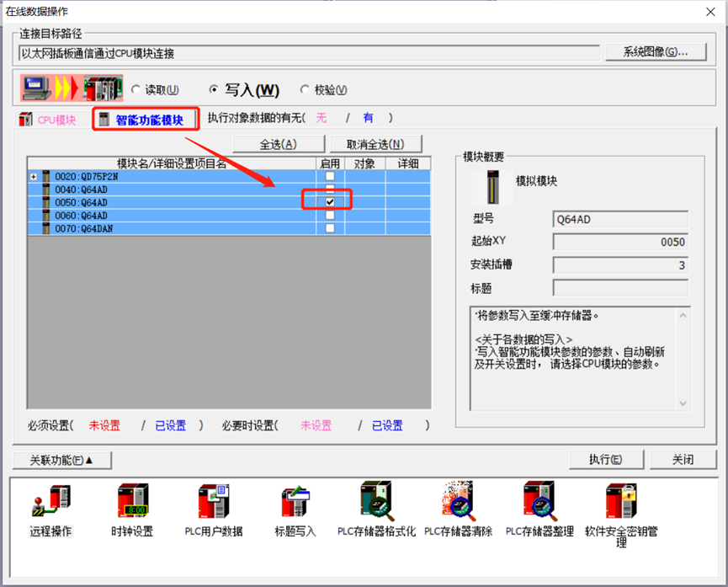Click the PLC存储器清除 memory clear icon
This screenshot has width=728, height=587.
458,504
